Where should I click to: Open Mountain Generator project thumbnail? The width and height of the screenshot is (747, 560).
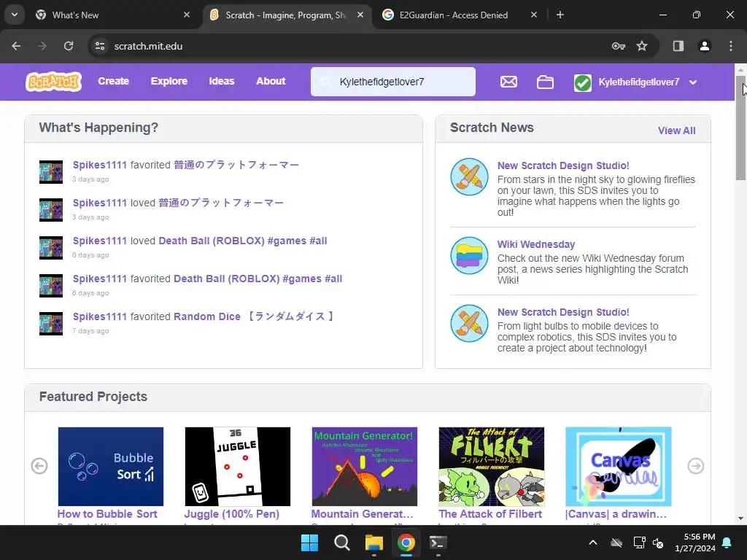[x=365, y=466]
